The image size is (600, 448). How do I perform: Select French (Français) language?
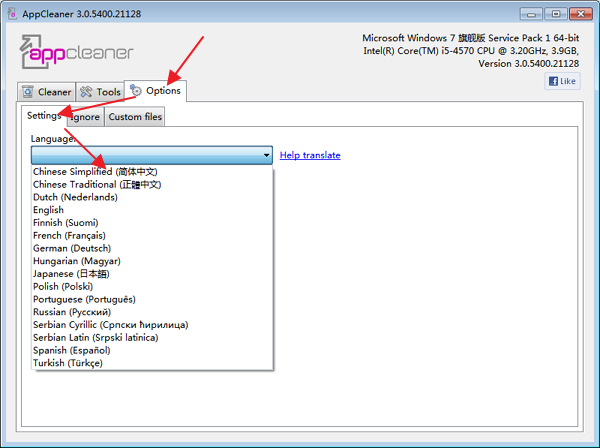click(x=152, y=235)
